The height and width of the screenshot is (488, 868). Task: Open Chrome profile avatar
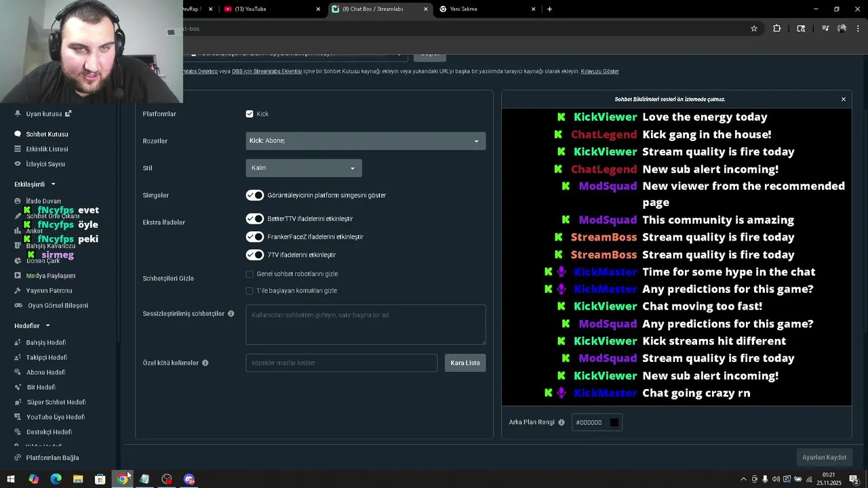click(x=842, y=28)
